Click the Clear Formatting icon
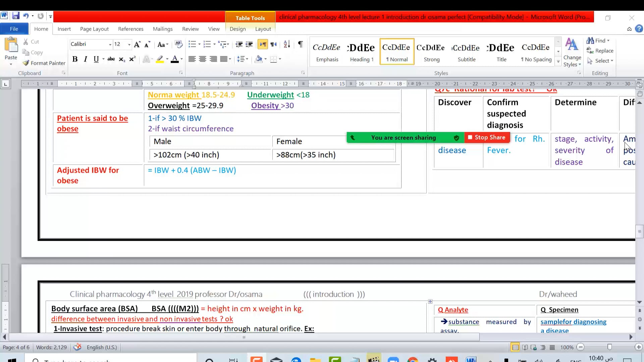The image size is (644, 362). click(179, 44)
